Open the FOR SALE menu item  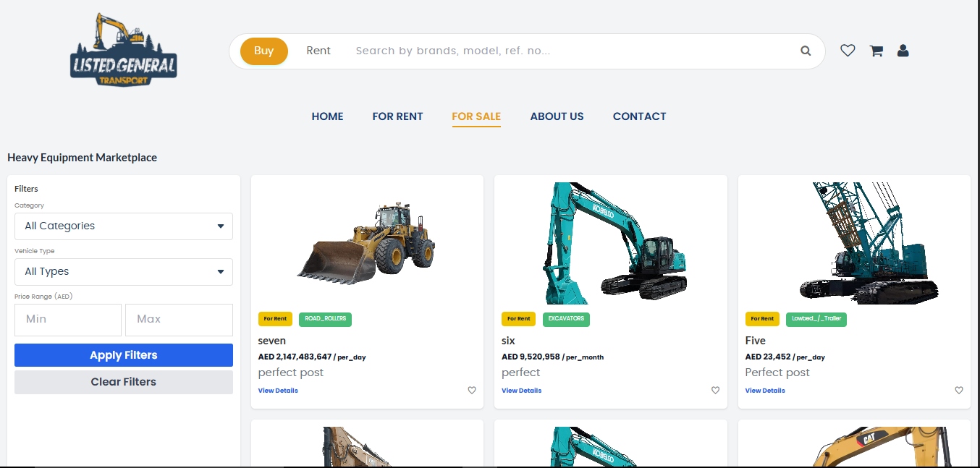point(476,116)
